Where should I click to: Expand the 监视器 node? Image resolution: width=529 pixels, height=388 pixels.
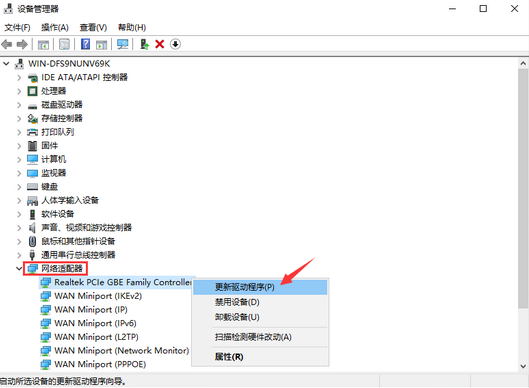(19, 173)
